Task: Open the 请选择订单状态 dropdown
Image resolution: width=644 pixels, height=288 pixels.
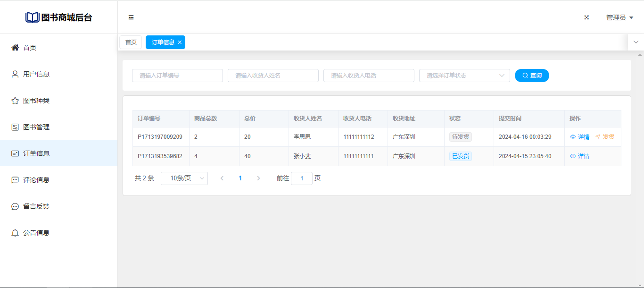Action: [464, 76]
